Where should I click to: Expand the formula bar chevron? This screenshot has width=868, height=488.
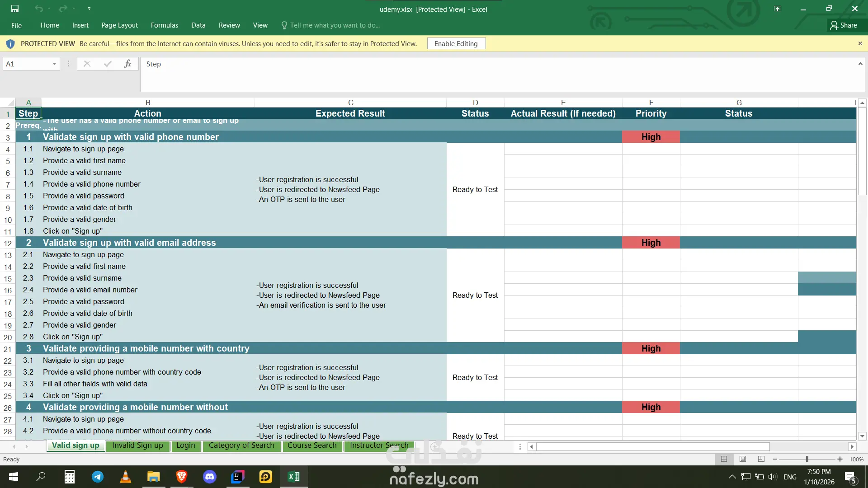(x=860, y=64)
